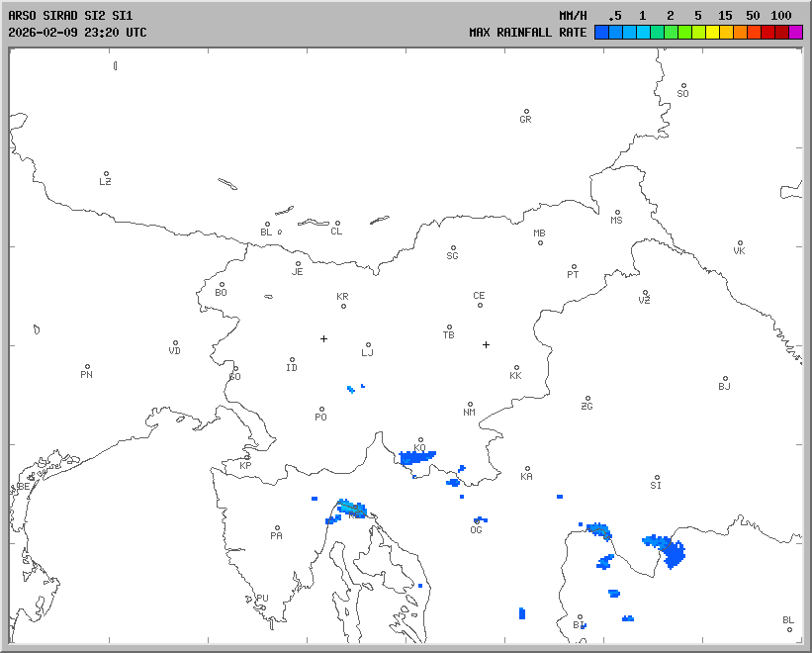Click the ARSO SIRAD SI2 SI1 title
812x653 pixels.
69,16
